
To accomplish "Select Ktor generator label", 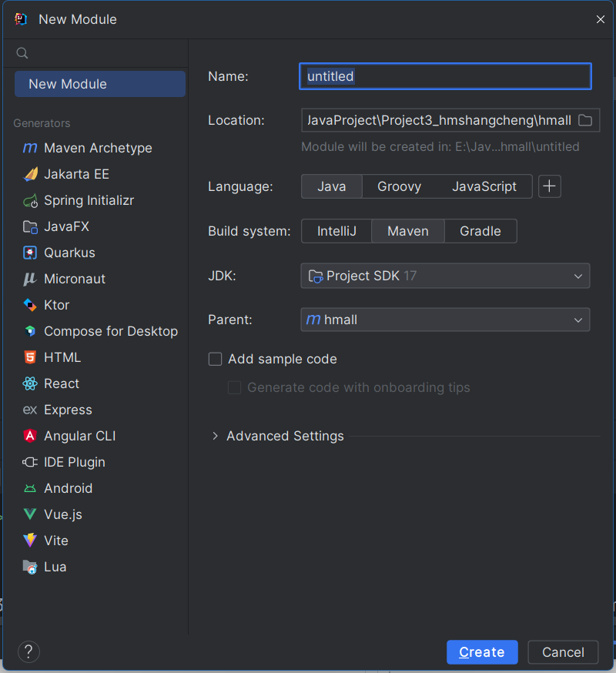I will (x=57, y=305).
